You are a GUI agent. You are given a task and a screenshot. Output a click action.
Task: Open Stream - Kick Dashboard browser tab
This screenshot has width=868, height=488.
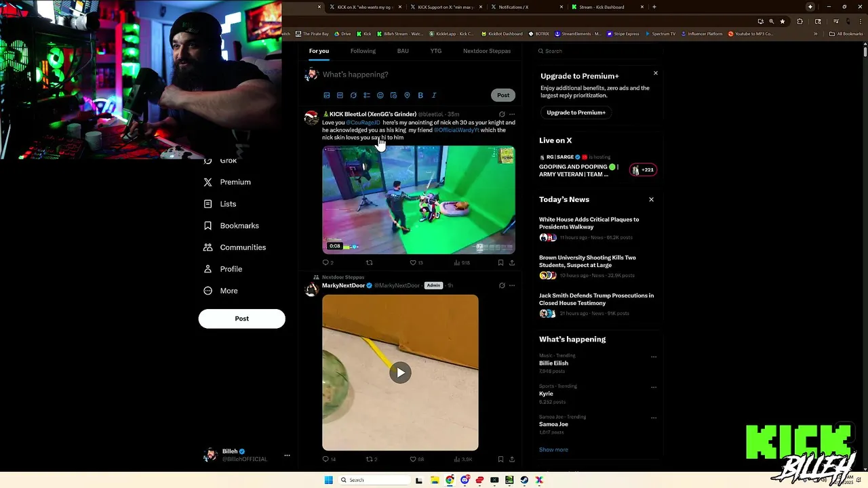click(x=607, y=7)
